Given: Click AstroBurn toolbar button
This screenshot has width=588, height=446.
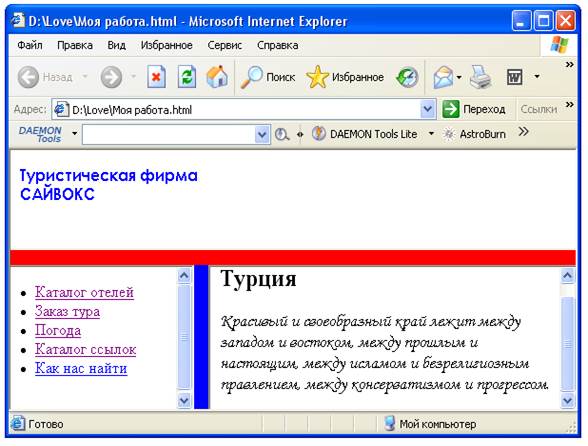Looking at the screenshot, I should click(x=474, y=134).
